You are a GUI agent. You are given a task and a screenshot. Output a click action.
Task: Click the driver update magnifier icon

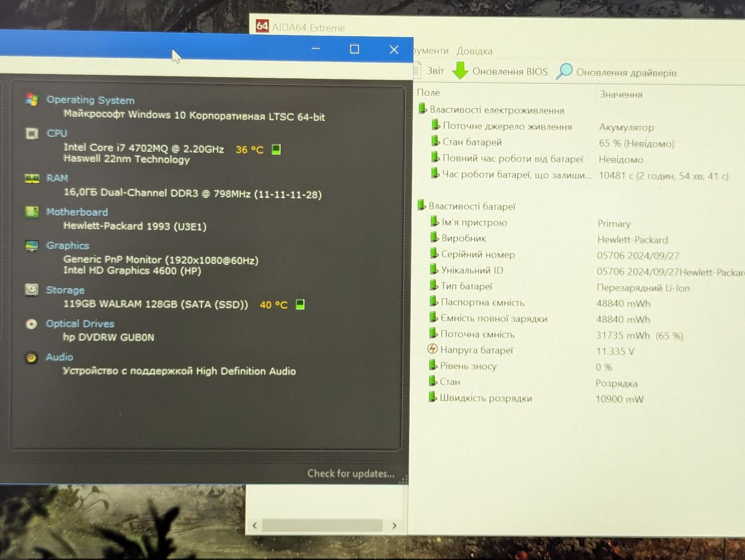pyautogui.click(x=564, y=71)
